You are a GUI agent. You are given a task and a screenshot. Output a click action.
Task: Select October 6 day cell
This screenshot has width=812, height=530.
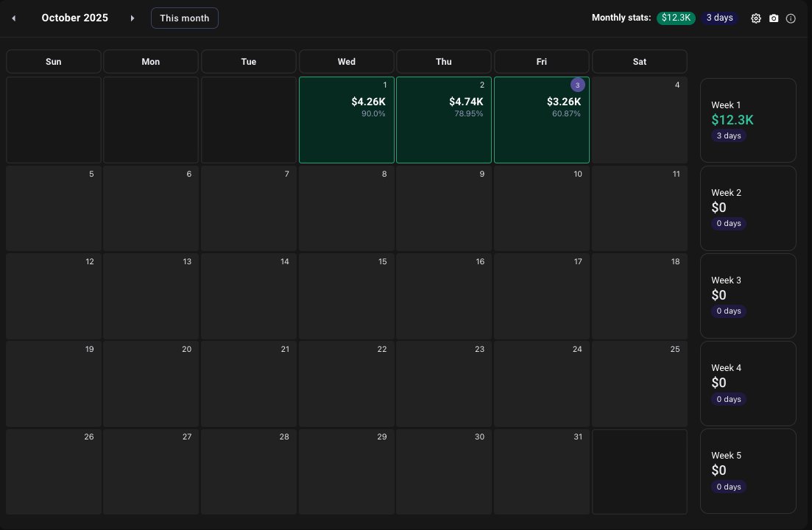[x=151, y=208]
